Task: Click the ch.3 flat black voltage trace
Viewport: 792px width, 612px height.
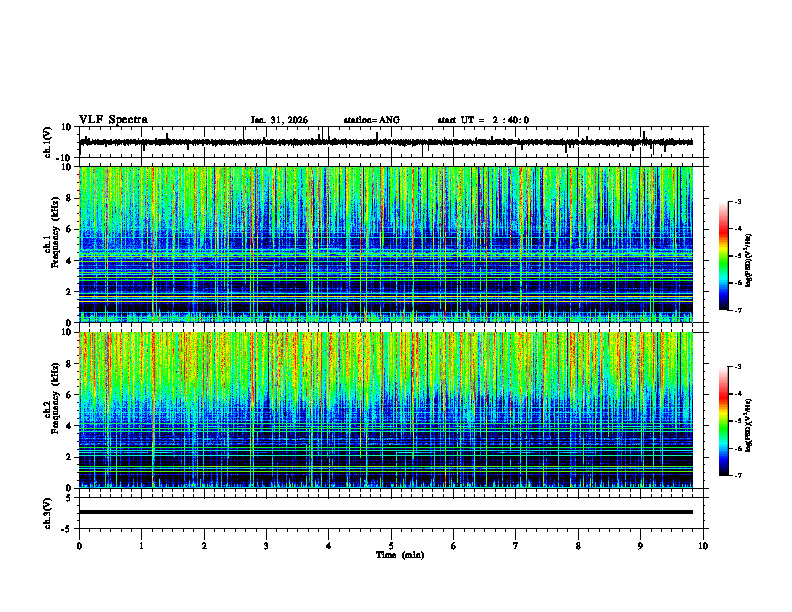Action: pos(386,512)
